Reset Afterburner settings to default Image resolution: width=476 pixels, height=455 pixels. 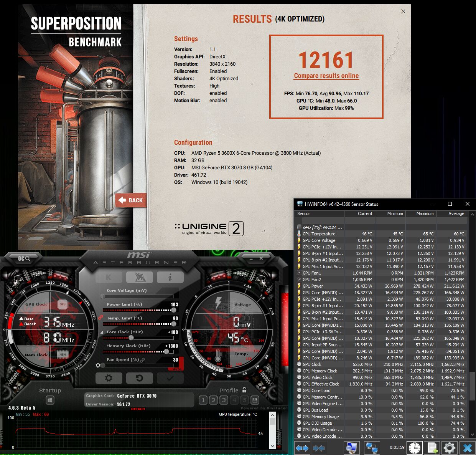pos(139,378)
